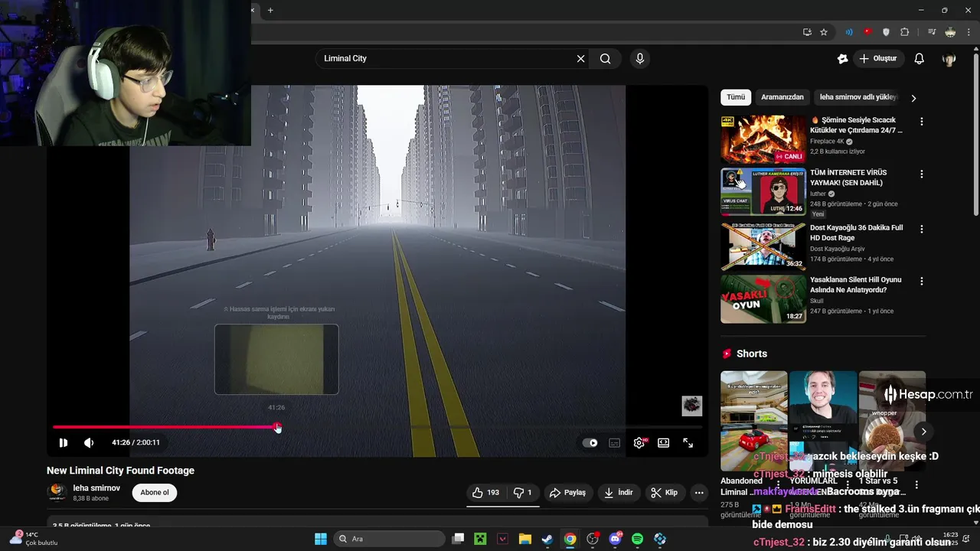Open the blue sound-wave extension icon
This screenshot has height=551, width=980.
[x=849, y=32]
